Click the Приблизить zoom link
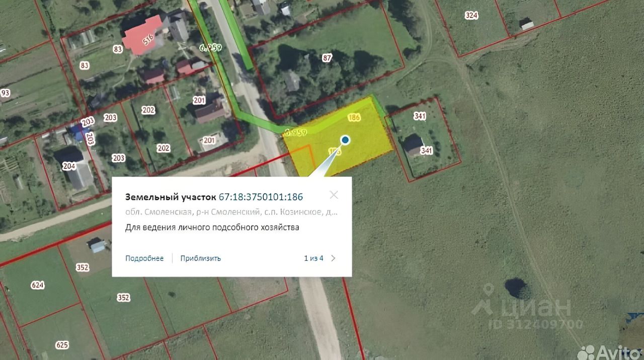The image size is (644, 360). point(201,258)
